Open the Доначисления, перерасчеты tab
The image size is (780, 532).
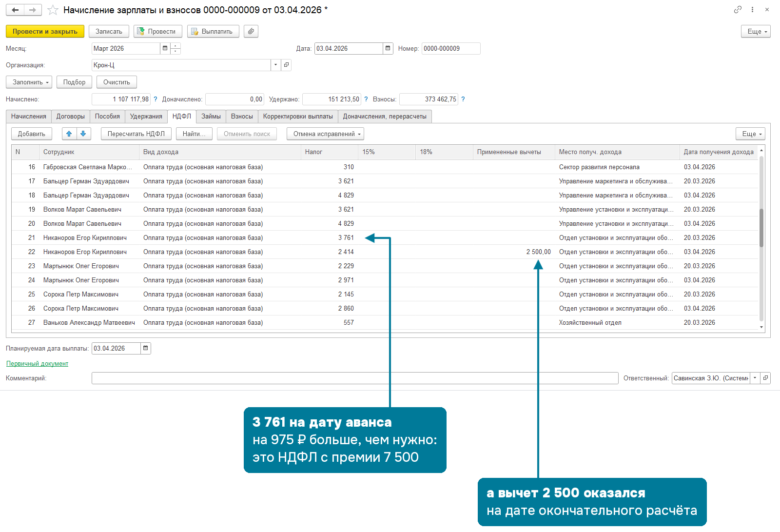point(385,117)
